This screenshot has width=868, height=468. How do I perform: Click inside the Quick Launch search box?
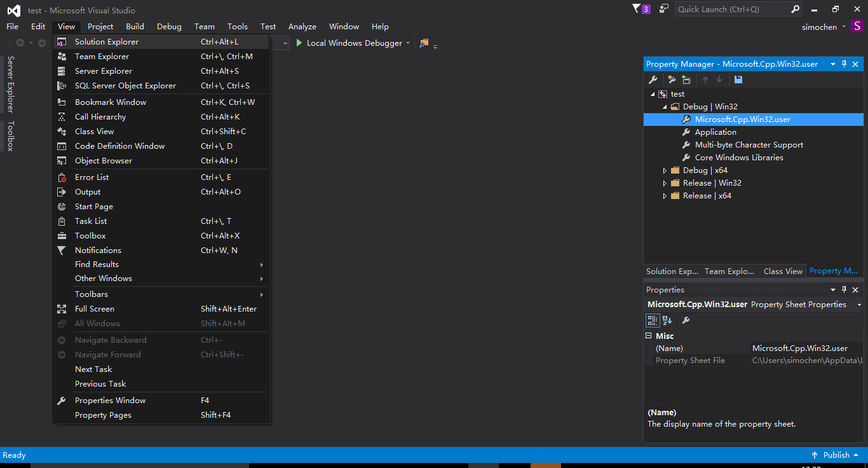pyautogui.click(x=732, y=9)
